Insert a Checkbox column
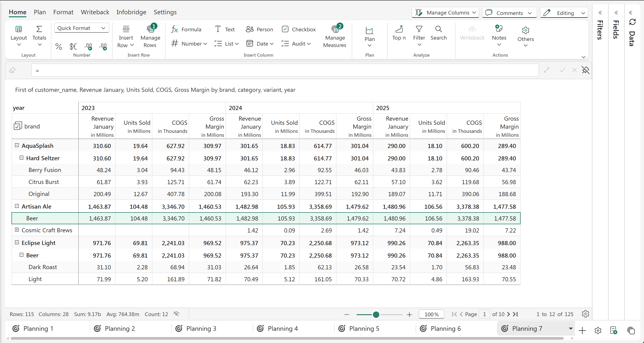The height and width of the screenshot is (343, 644). (x=299, y=29)
